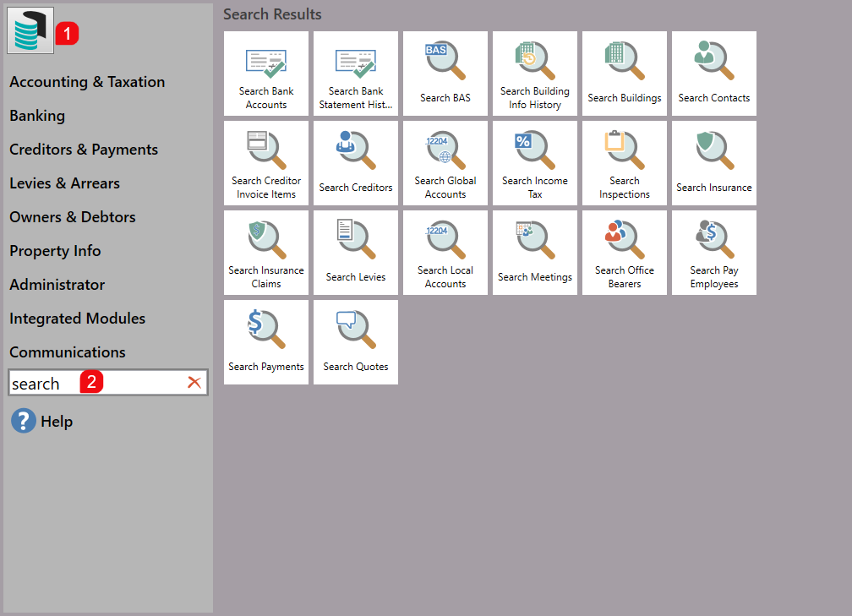The image size is (852, 616).
Task: Clear the search box with red X
Action: coord(194,383)
